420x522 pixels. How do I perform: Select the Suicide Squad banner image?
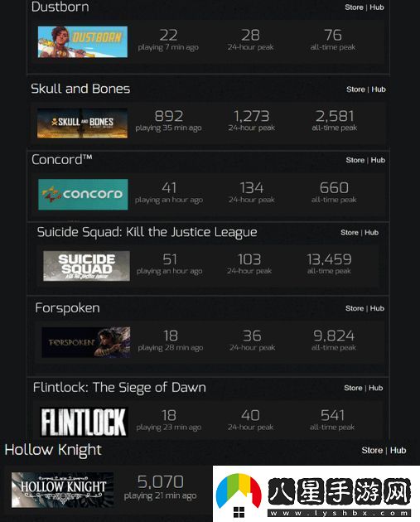click(86, 266)
